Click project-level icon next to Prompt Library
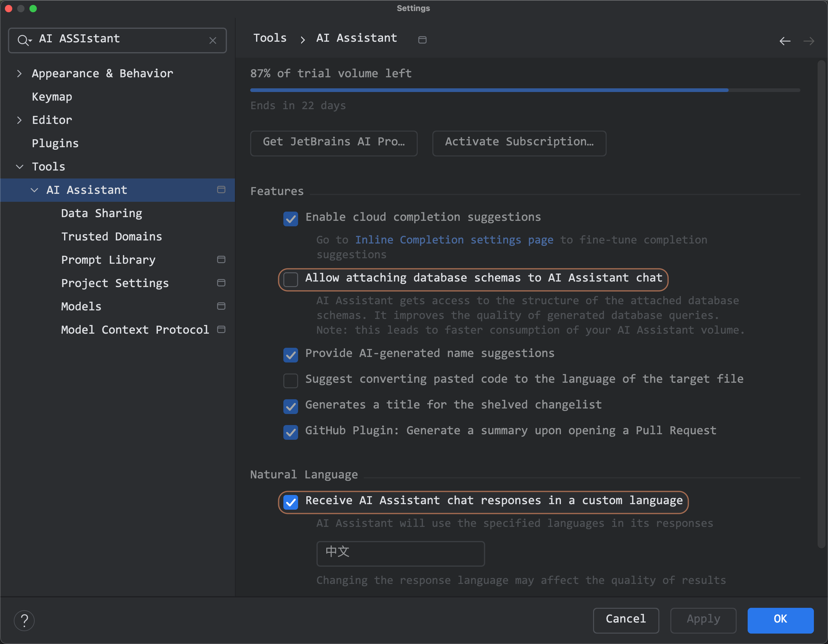Image resolution: width=828 pixels, height=644 pixels. point(221,260)
